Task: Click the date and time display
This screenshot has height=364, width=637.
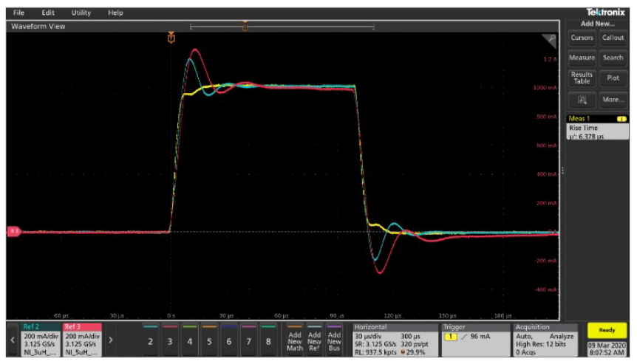Action: [x=607, y=348]
